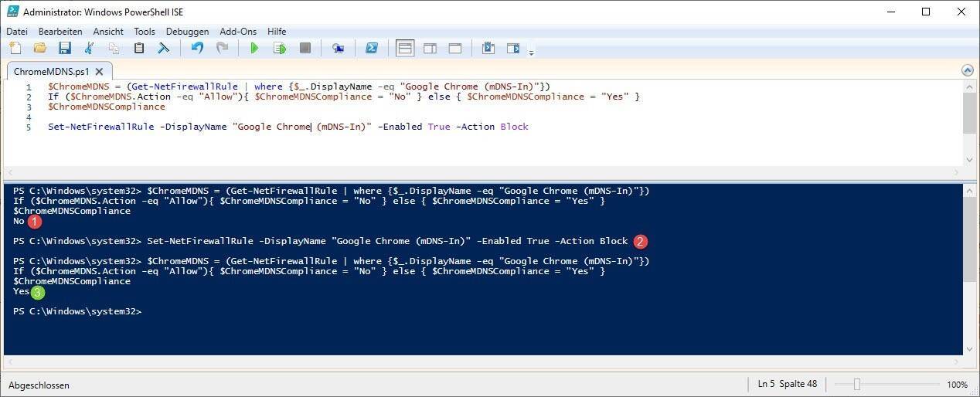Launch PowerShell.exe from the toolbar icon
The image size is (980, 397).
pos(372,48)
